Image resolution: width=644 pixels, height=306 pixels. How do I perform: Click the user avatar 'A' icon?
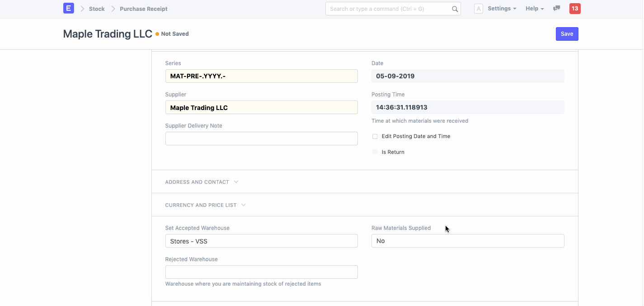[479, 9]
